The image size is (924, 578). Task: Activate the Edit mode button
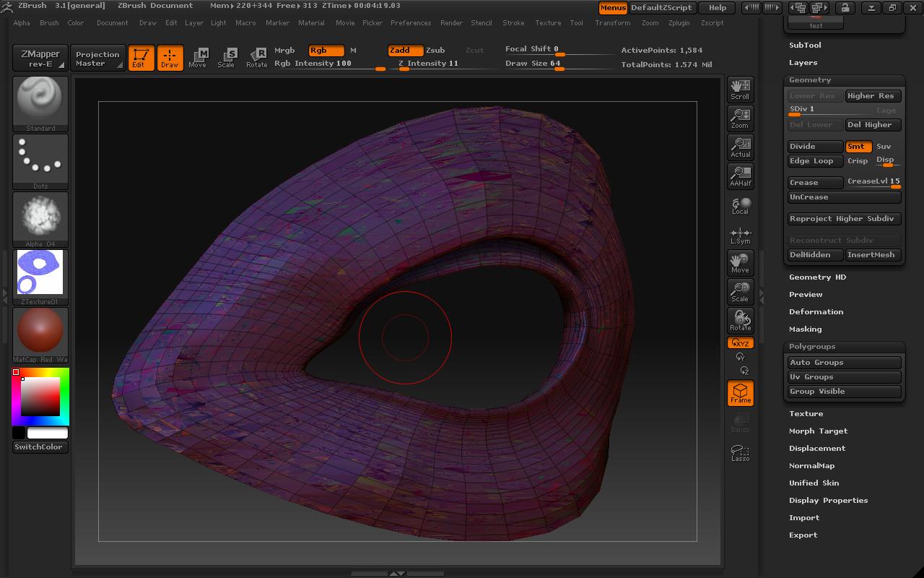point(141,58)
